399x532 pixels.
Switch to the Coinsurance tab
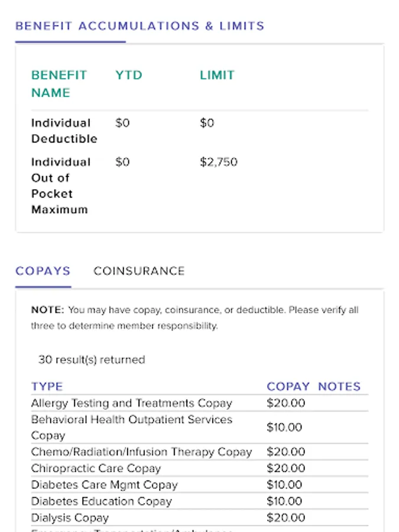coord(139,271)
